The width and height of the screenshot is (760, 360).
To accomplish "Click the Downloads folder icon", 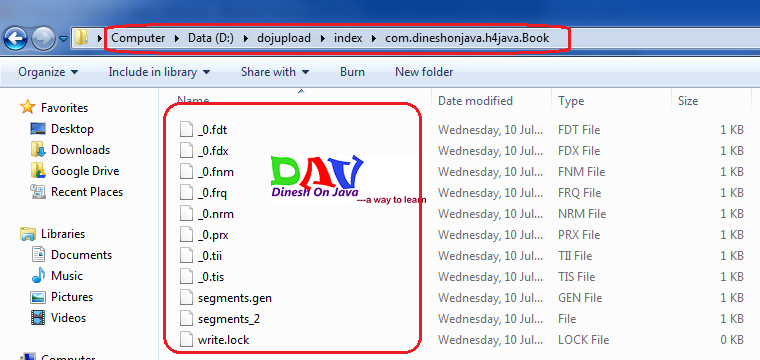I will (x=38, y=150).
